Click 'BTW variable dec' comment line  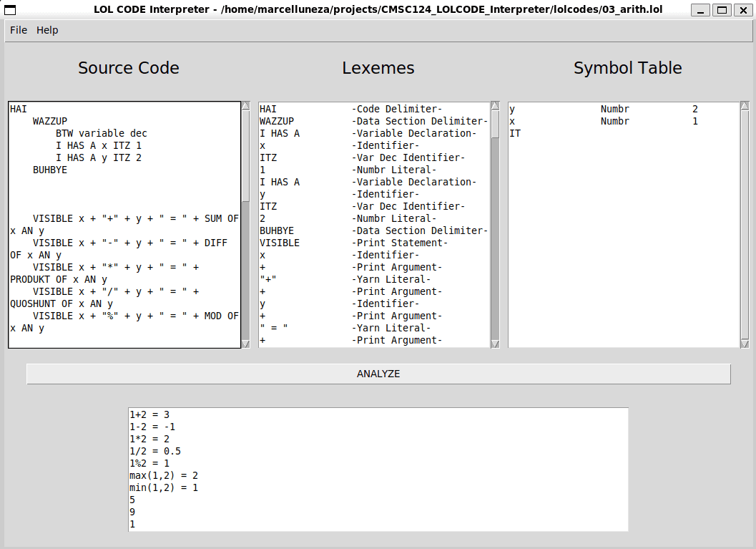click(x=102, y=133)
